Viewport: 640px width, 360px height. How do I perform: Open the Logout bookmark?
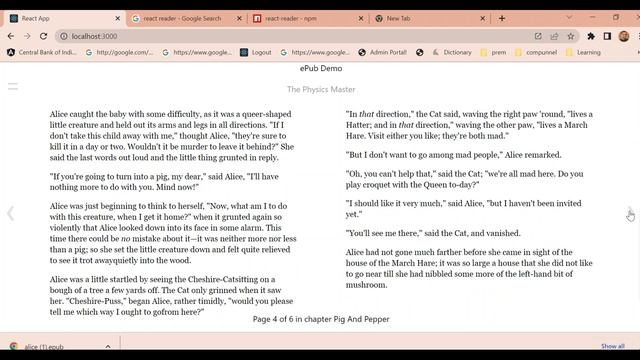point(256,52)
